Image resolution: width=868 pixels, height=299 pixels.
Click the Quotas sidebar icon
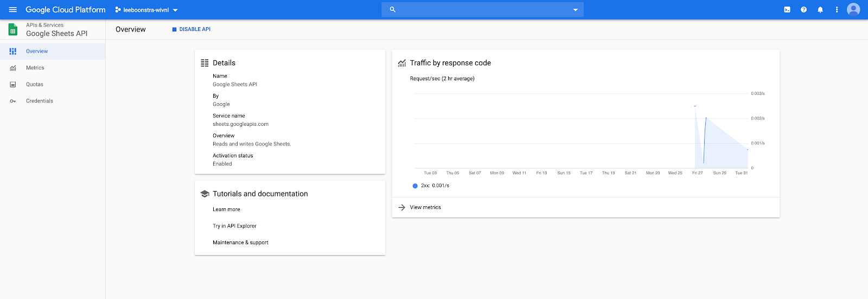pyautogui.click(x=13, y=85)
